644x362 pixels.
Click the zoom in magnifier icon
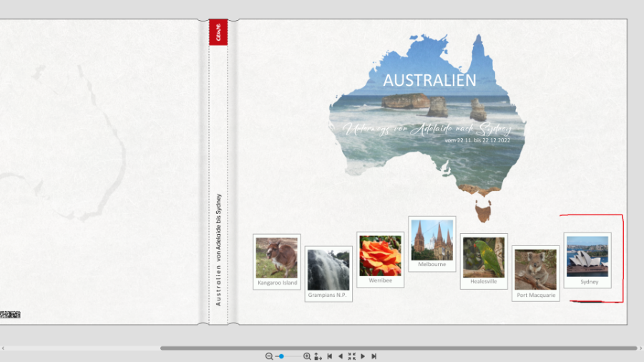tap(307, 356)
